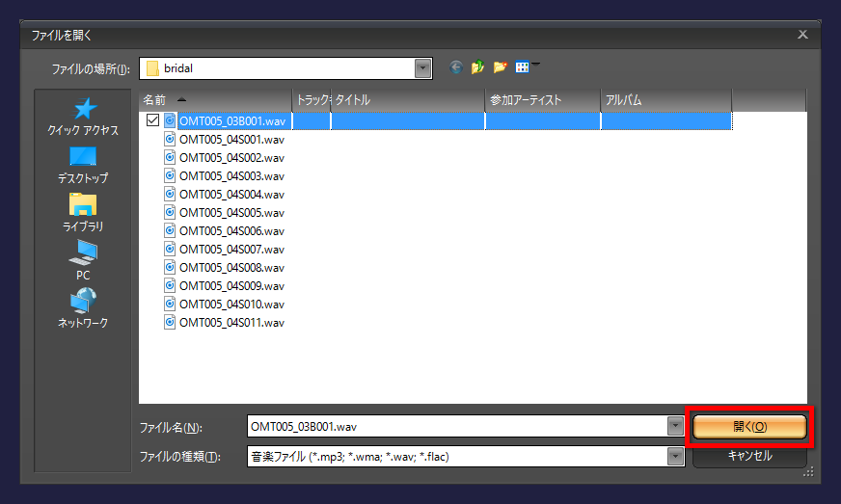Go up one folder level icon
The width and height of the screenshot is (841, 504).
(477, 67)
